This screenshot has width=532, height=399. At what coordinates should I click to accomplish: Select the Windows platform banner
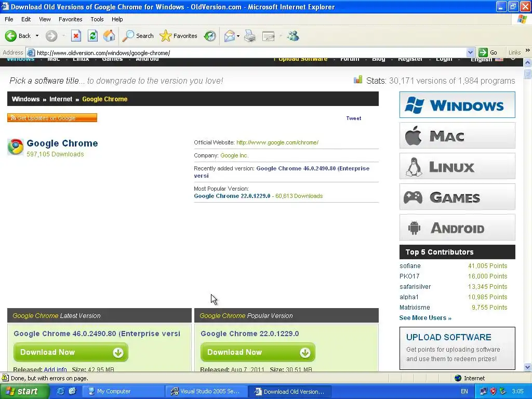(x=457, y=105)
